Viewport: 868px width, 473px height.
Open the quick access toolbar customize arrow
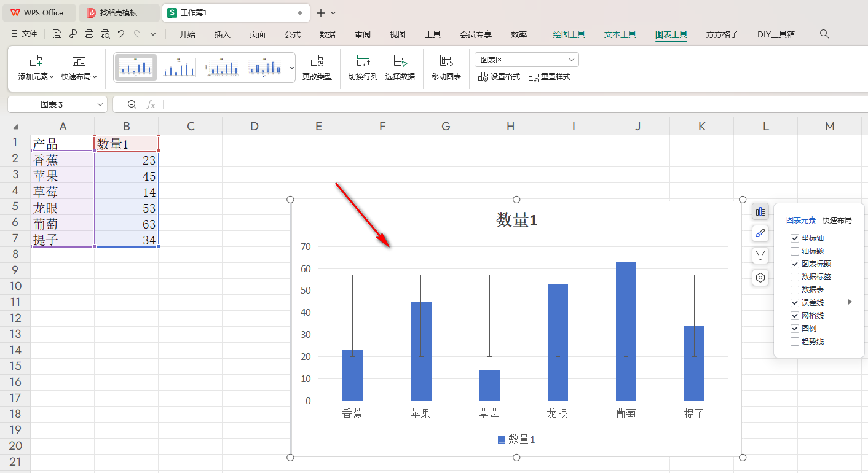click(x=153, y=34)
